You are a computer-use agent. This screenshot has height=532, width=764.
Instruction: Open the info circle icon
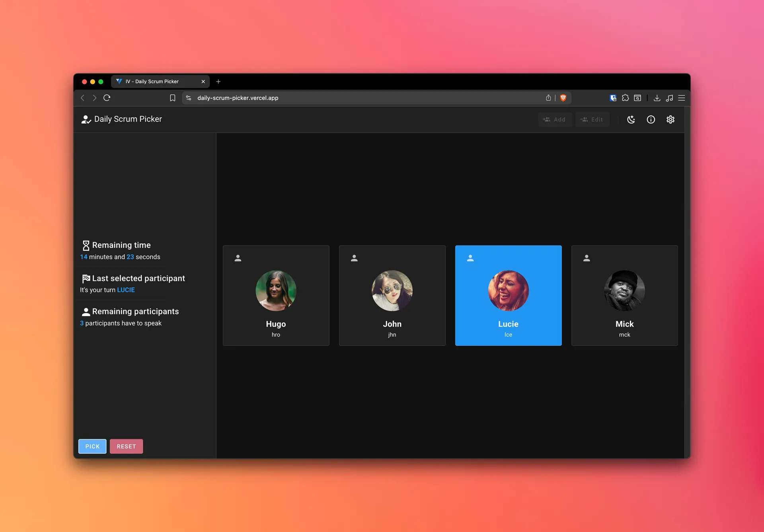pos(651,119)
